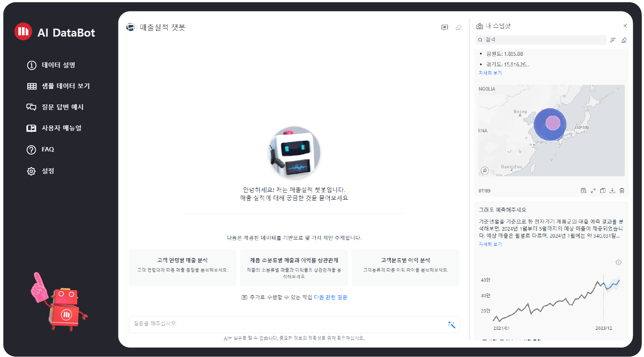The width and height of the screenshot is (644, 357).
Task: Close the 내 스냅샷 panel
Action: point(625,26)
